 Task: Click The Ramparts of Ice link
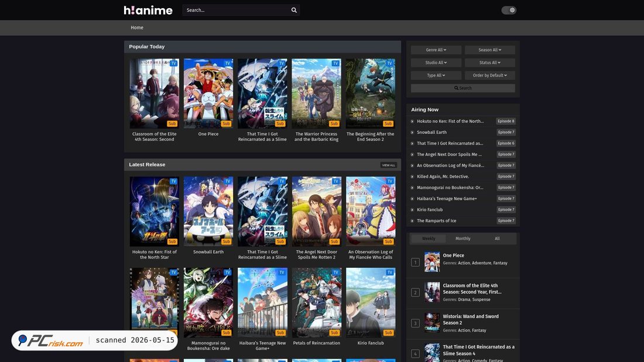(x=437, y=221)
